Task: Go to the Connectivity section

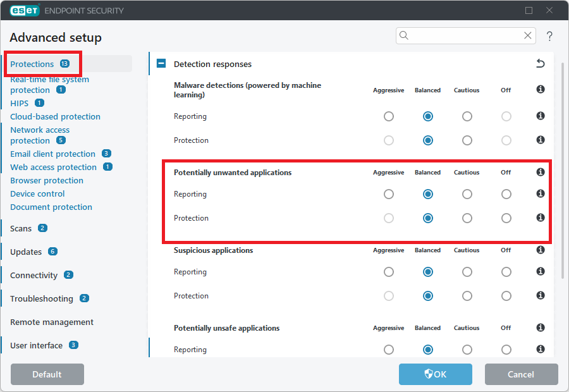Action: (x=34, y=275)
